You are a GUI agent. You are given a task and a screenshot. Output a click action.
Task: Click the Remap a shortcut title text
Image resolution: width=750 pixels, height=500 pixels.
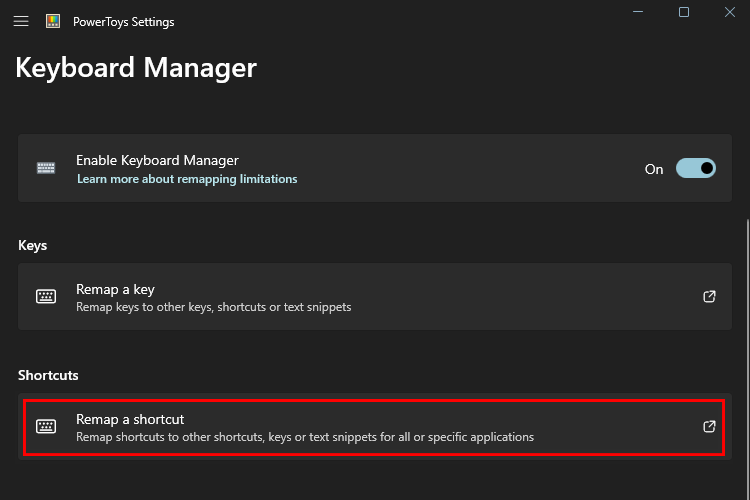coord(130,420)
